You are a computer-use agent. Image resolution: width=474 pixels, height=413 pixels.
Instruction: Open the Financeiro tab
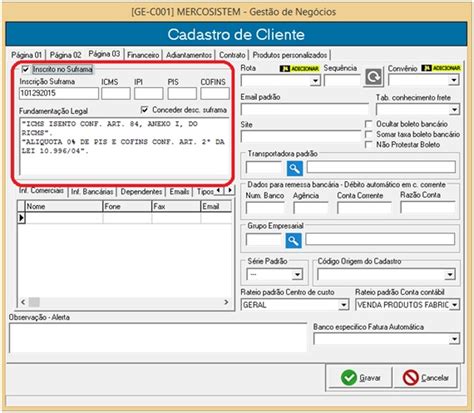pyautogui.click(x=143, y=55)
